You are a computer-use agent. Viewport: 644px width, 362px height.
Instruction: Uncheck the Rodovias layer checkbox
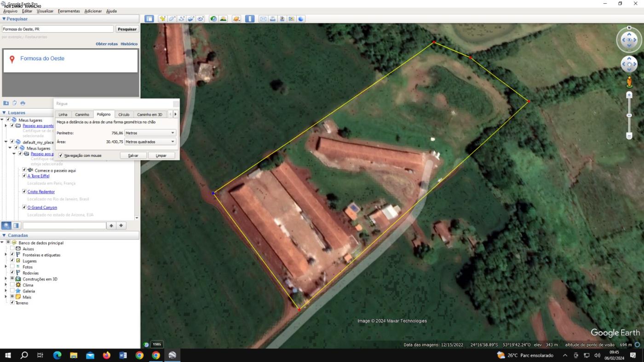pyautogui.click(x=12, y=272)
